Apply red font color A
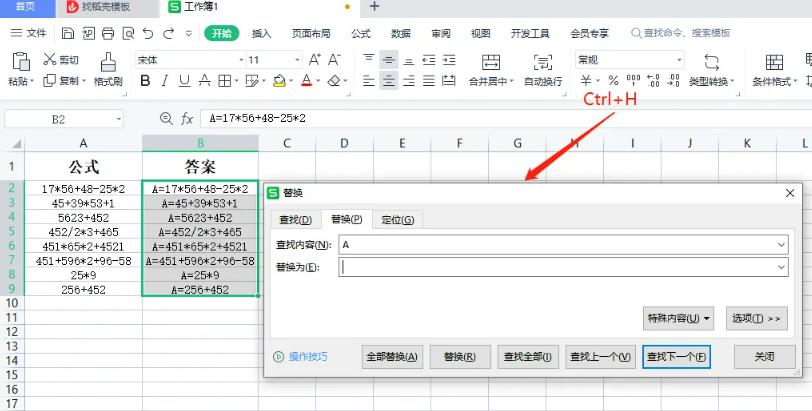 click(x=307, y=81)
